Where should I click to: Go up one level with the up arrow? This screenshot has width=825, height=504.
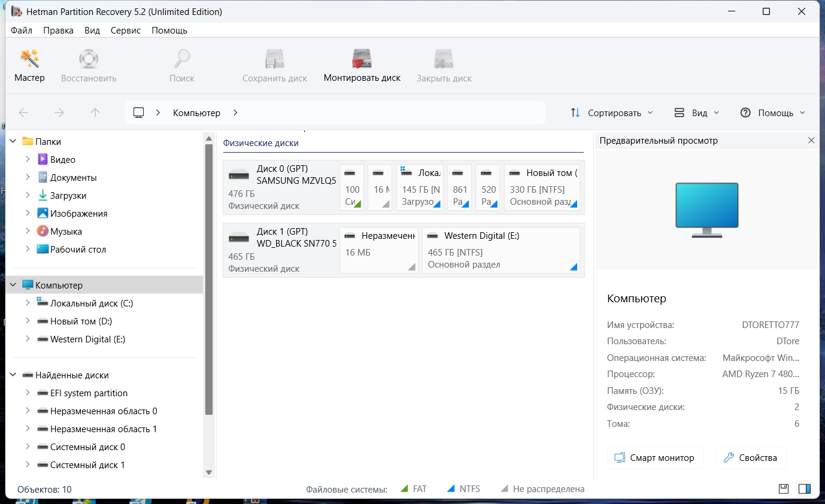(95, 113)
